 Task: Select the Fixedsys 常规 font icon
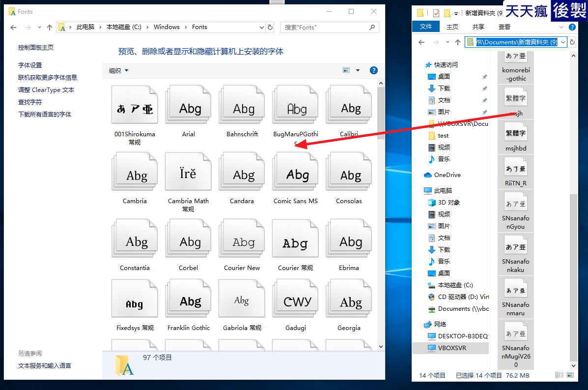pos(135,299)
